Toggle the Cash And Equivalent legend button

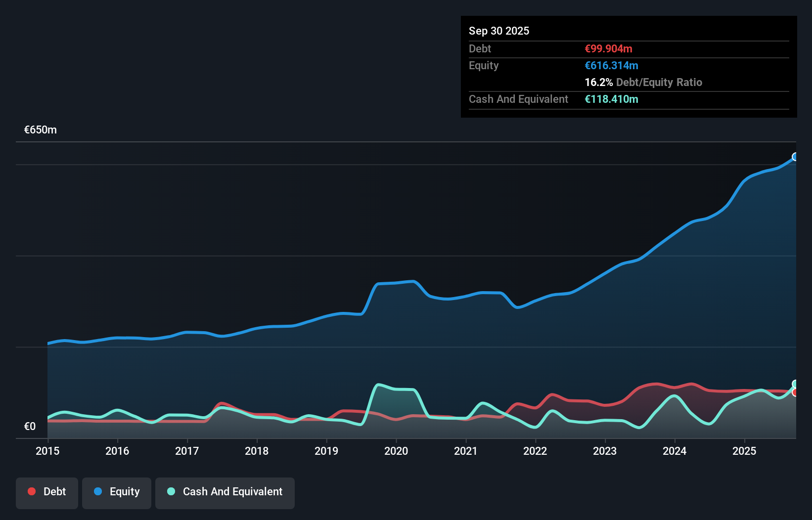[x=225, y=493]
